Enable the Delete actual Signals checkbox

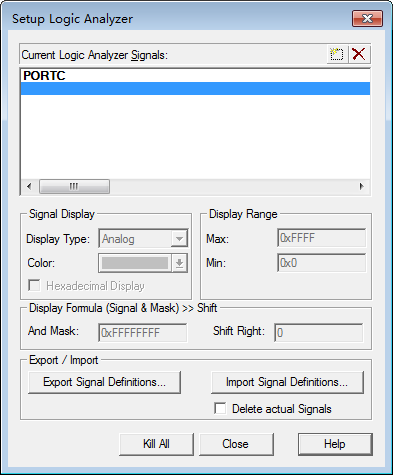[x=220, y=408]
